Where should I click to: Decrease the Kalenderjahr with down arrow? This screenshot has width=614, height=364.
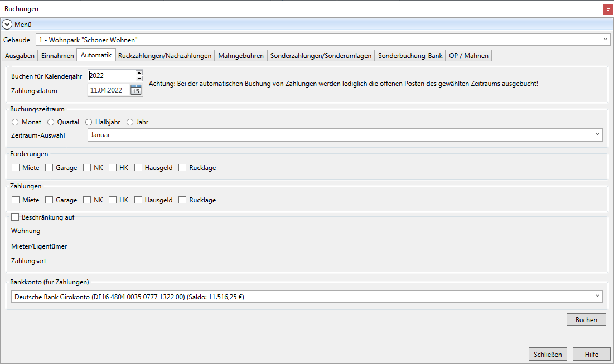pos(139,79)
